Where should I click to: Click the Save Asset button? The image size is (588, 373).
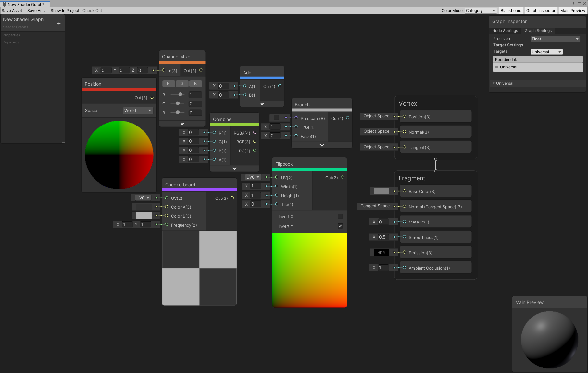click(12, 10)
